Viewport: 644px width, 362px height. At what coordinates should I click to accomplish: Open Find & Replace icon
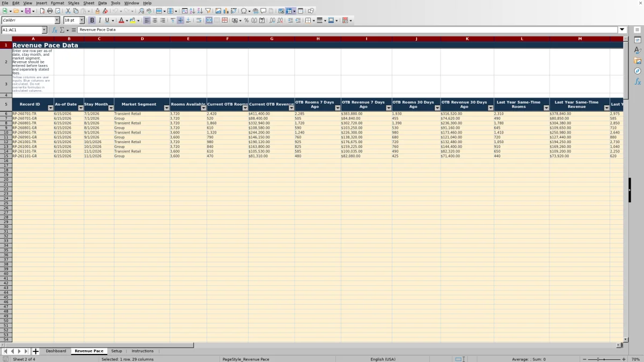[141, 11]
